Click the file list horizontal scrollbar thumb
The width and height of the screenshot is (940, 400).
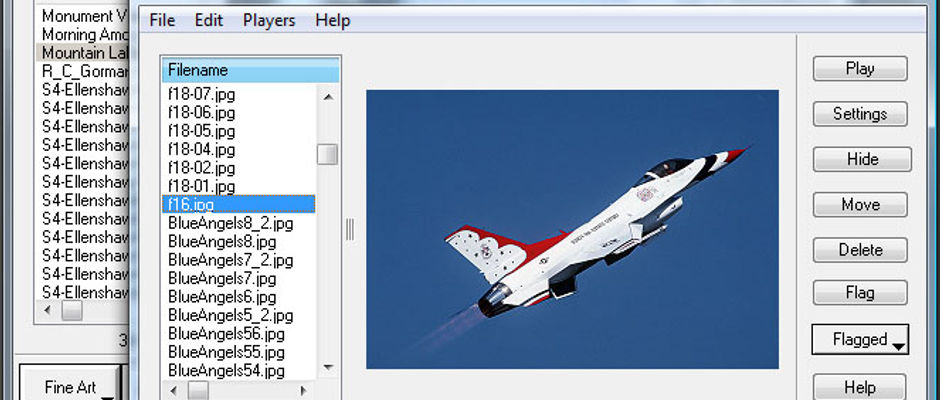click(x=198, y=390)
